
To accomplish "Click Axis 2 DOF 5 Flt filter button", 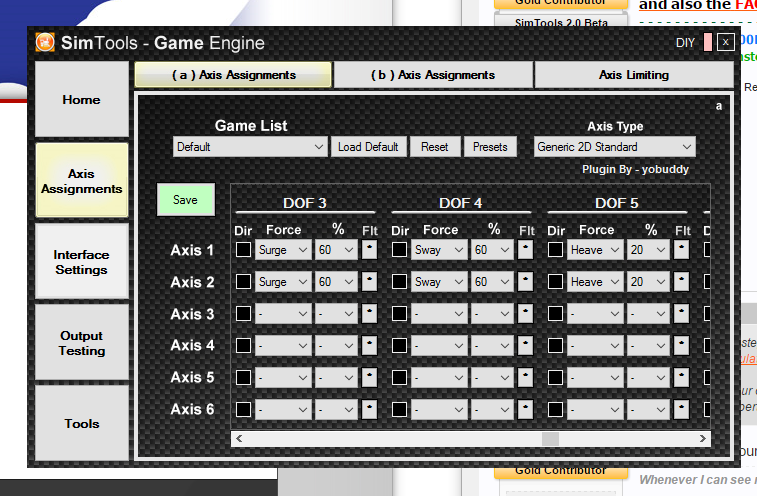I will tap(681, 282).
